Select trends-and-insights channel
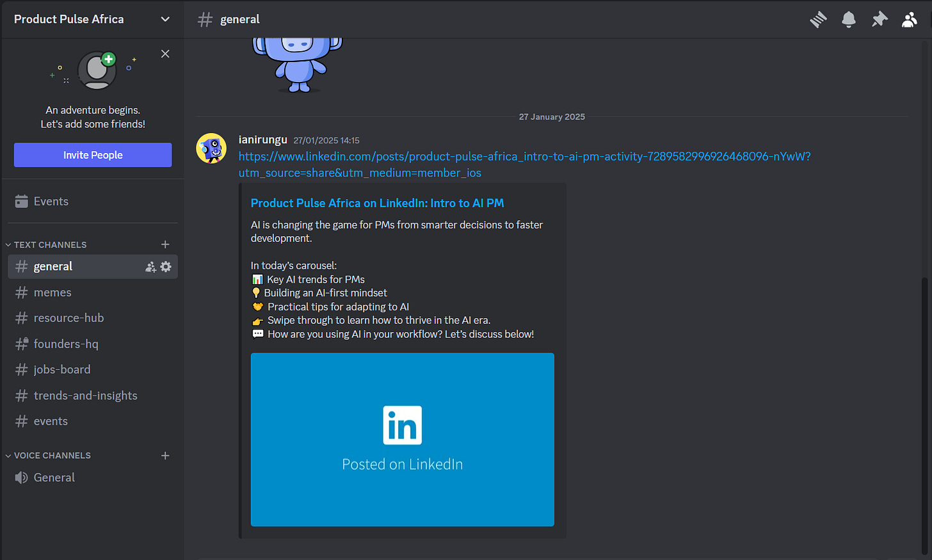Screen dimensions: 932x560 pyautogui.click(x=93, y=396)
